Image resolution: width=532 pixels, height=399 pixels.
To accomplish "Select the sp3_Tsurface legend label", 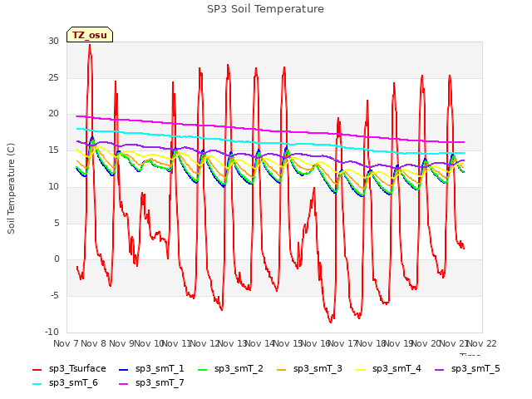I will coord(77,369).
